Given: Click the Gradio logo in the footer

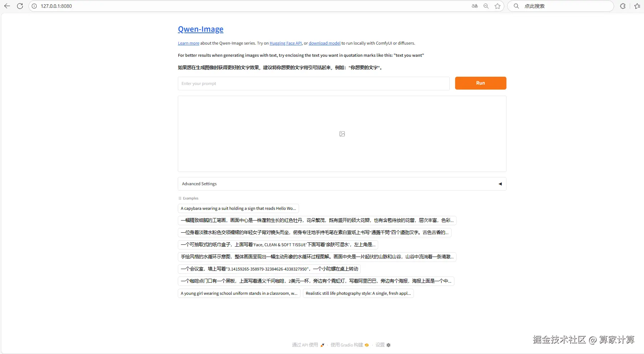Looking at the screenshot, I should 367,345.
